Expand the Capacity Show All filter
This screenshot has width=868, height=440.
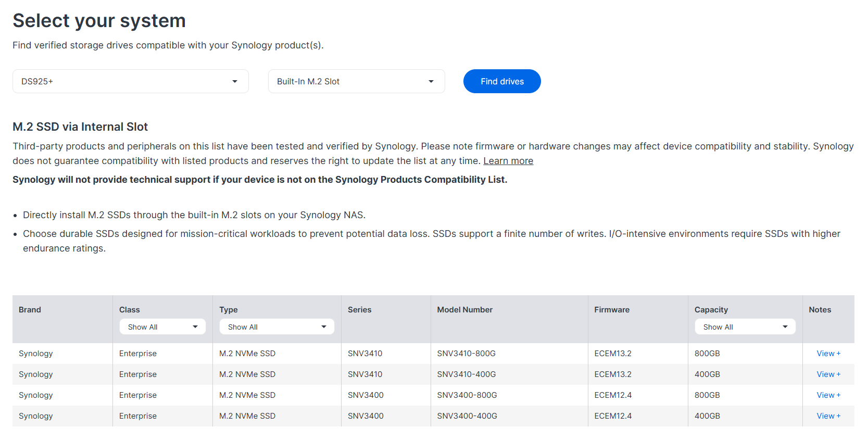click(x=745, y=326)
